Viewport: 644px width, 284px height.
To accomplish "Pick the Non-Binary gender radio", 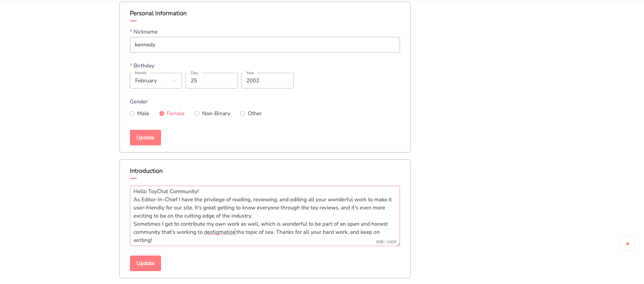I will pyautogui.click(x=197, y=114).
